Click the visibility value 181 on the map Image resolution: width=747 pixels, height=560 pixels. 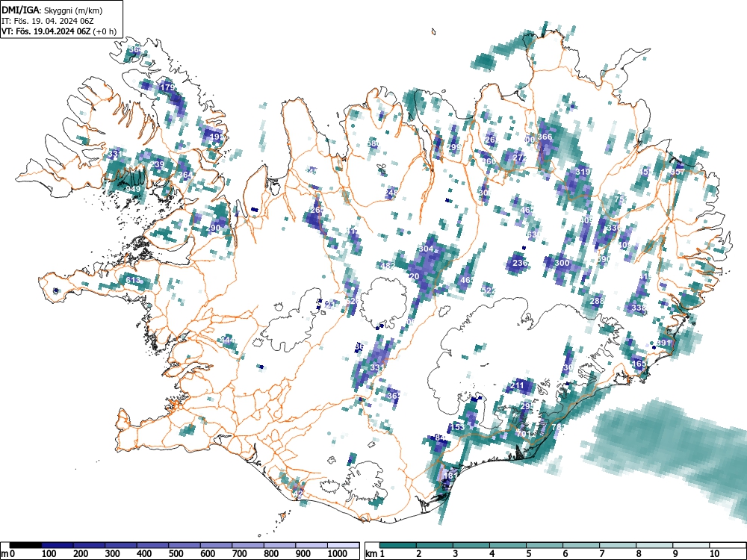pyautogui.click(x=450, y=476)
